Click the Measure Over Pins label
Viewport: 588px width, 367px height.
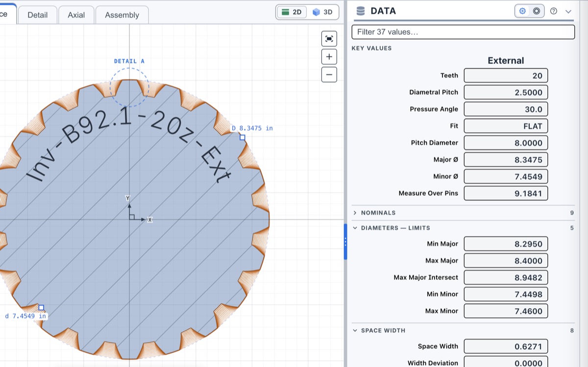click(x=428, y=193)
